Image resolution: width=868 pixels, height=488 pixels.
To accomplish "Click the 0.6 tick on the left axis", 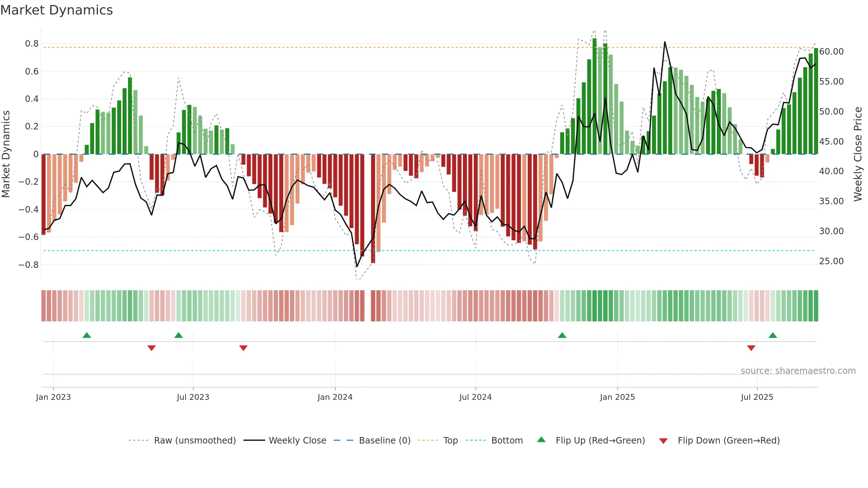I will (32, 71).
